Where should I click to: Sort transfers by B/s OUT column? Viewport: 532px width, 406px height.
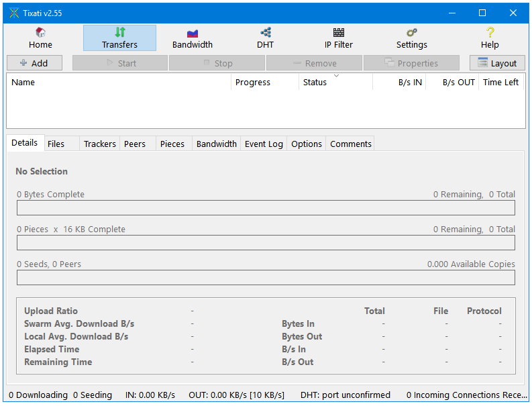pyautogui.click(x=452, y=82)
